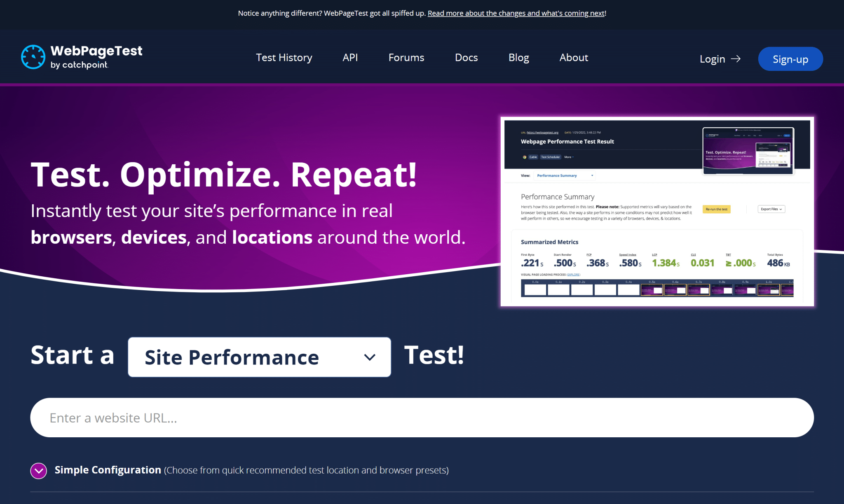The image size is (844, 504).
Task: Click the yellow Re-run the test button
Action: coord(716,209)
